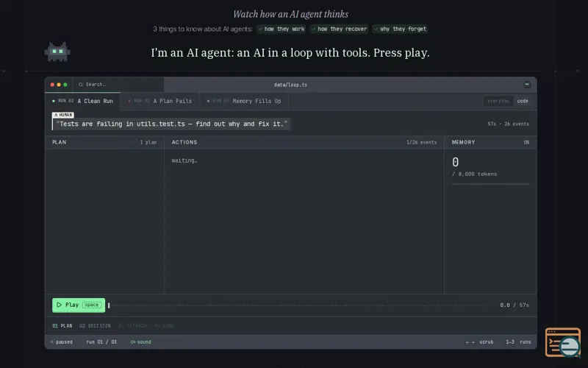The height and width of the screenshot is (368, 588).
Task: Click the human prompt about utils.test.ts
Action: pyautogui.click(x=171, y=124)
